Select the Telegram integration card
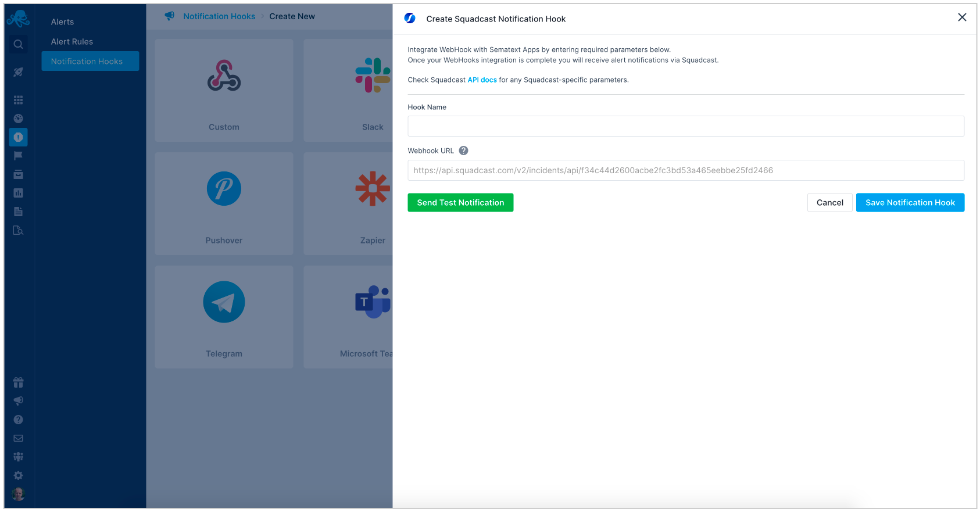 224,317
